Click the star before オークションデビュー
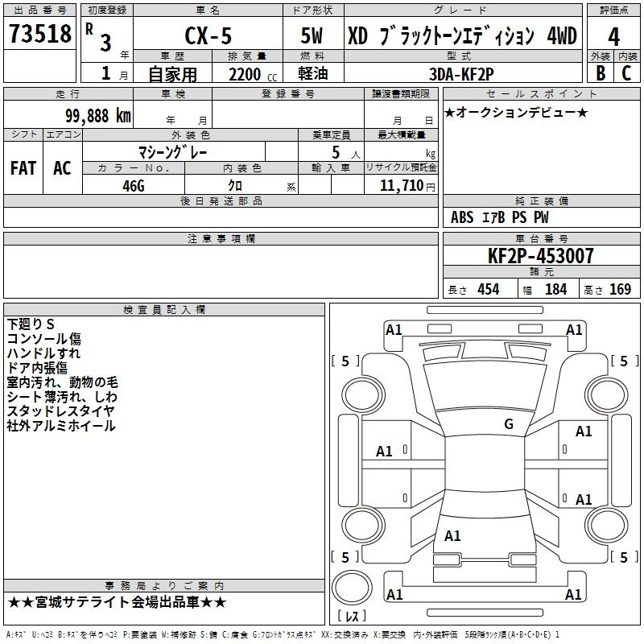644x644 pixels. (449, 112)
